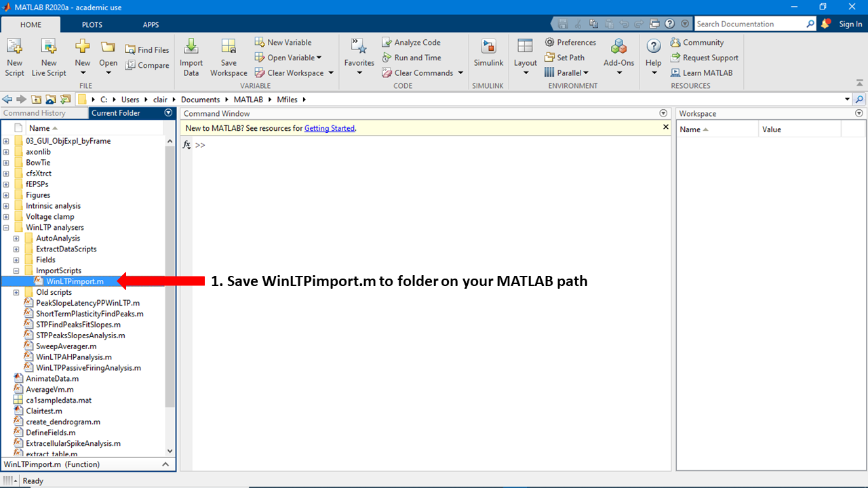868x488 pixels.
Task: Expand the Voltage clamp folder
Action: 6,217
